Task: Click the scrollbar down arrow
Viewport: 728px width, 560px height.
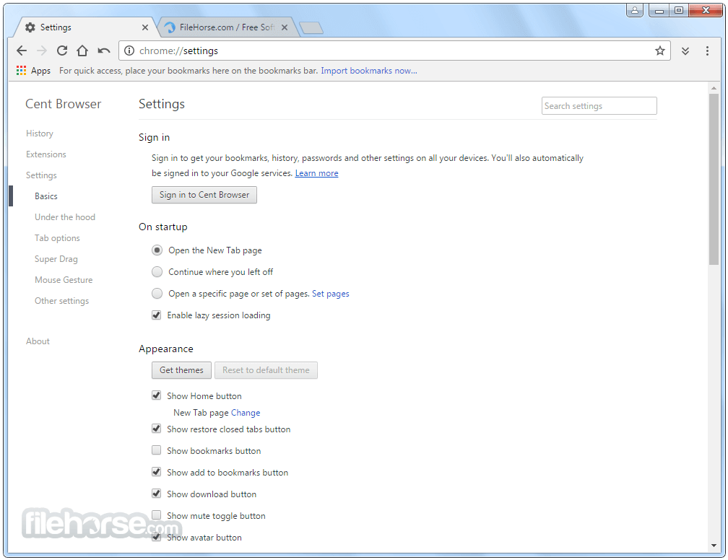Action: tap(714, 546)
